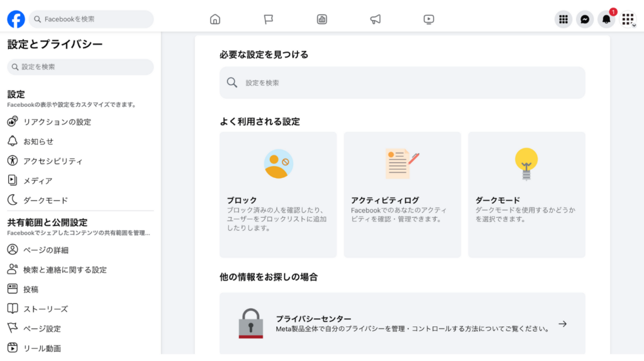Click the 共有範囲と公開設定 heading
Image resolution: width=644 pixels, height=361 pixels.
[47, 223]
